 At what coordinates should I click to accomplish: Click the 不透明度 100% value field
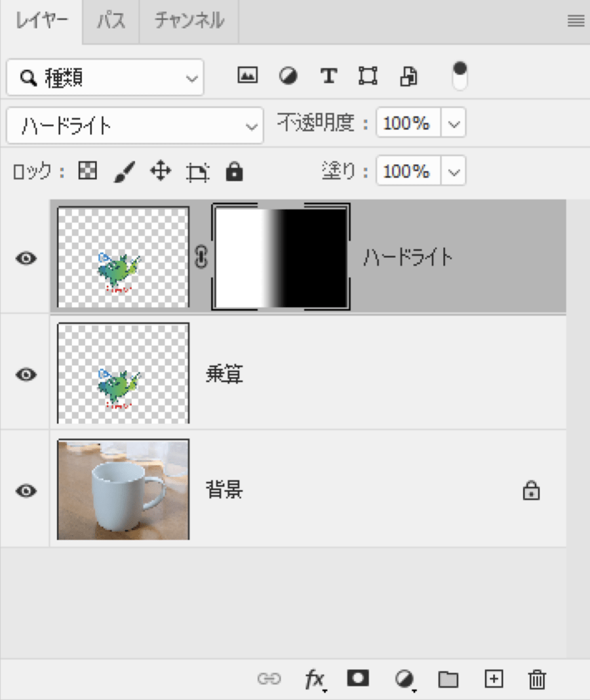click(408, 123)
